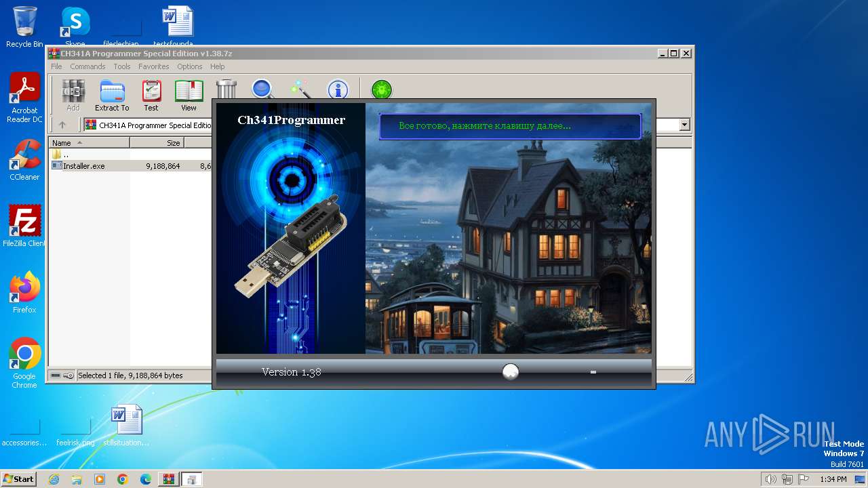
Task: Click the Ch341Programmer title text
Action: click(x=291, y=120)
